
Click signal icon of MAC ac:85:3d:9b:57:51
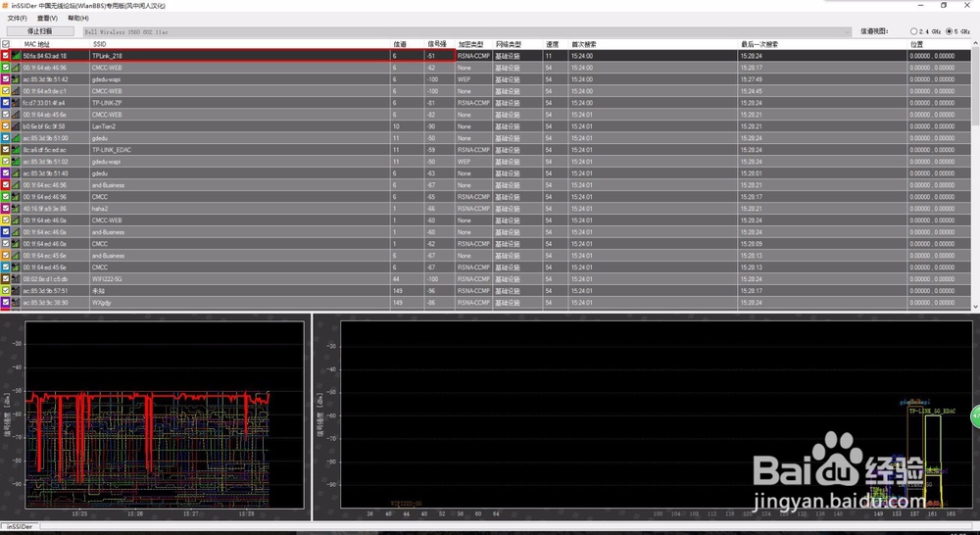pos(17,291)
